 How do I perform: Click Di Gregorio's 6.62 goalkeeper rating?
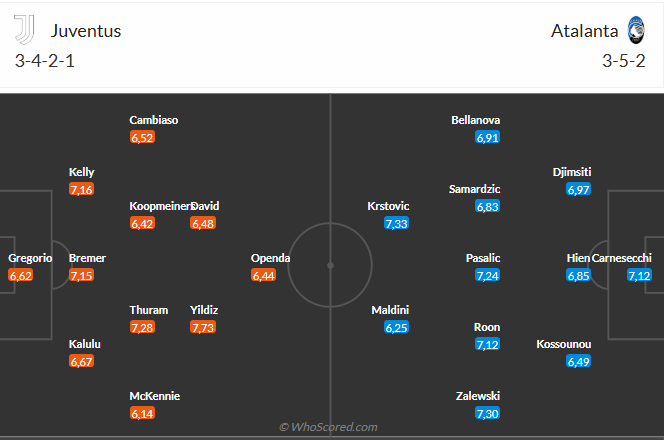(x=21, y=275)
